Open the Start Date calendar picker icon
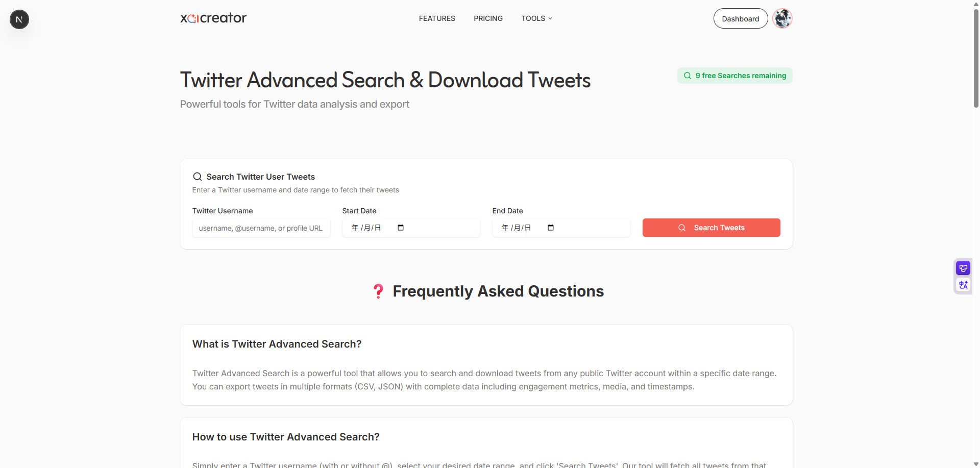This screenshot has height=468, width=980. [x=401, y=228]
